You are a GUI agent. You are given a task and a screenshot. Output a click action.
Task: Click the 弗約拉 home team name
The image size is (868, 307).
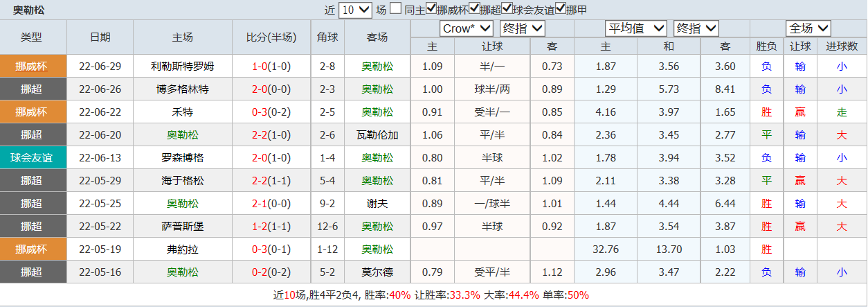point(183,249)
